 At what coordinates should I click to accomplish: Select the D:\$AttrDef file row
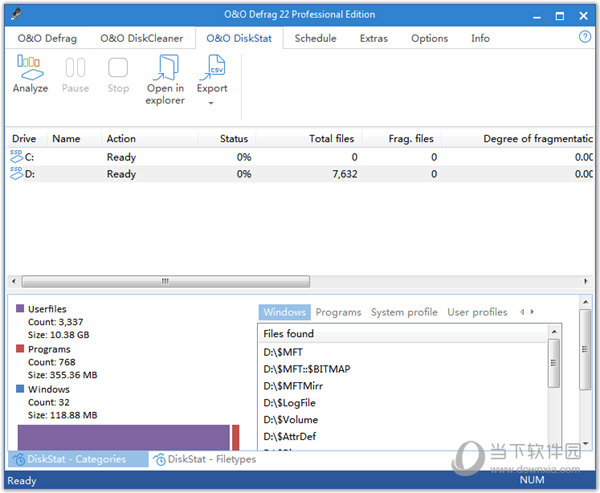tap(404, 436)
